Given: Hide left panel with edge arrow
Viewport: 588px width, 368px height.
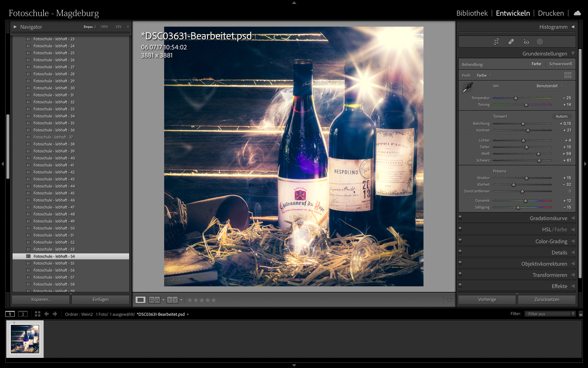Looking at the screenshot, I should coord(2,164).
